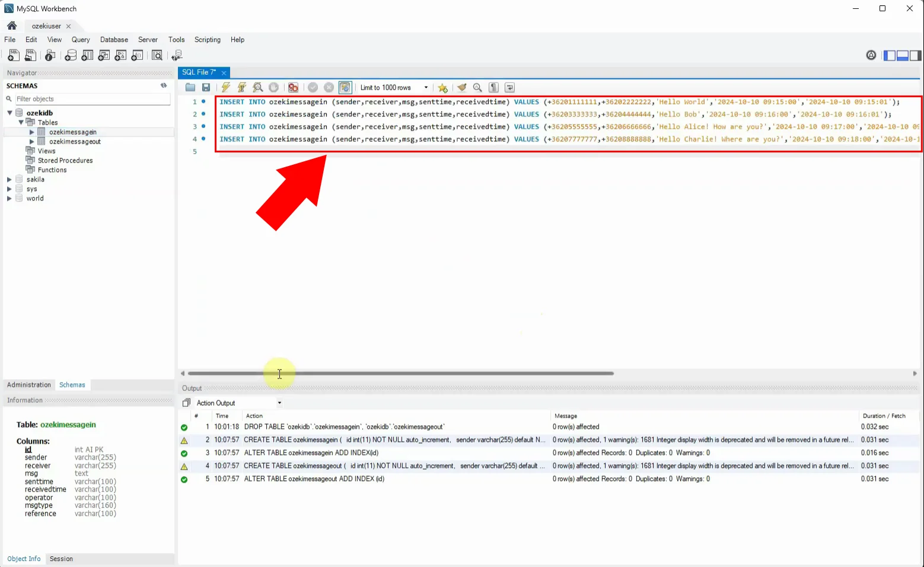Open the Workbench preferences gear icon
The height and width of the screenshot is (567, 924).
point(871,55)
